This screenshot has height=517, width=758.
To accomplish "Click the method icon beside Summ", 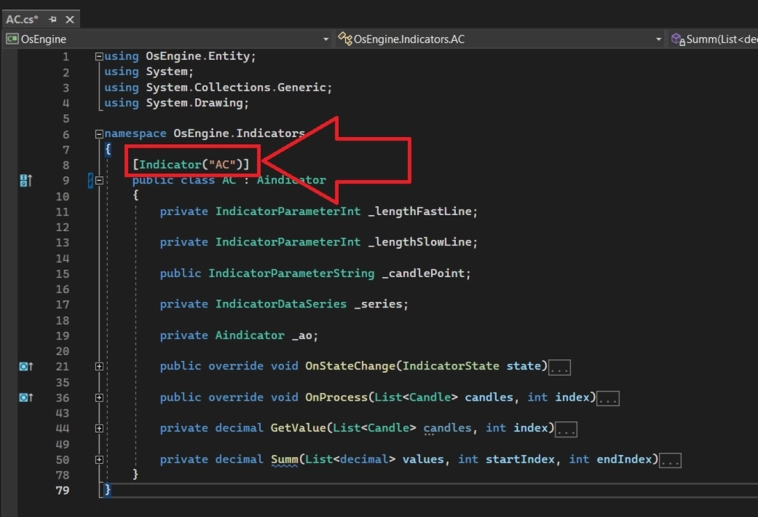I will (x=678, y=39).
